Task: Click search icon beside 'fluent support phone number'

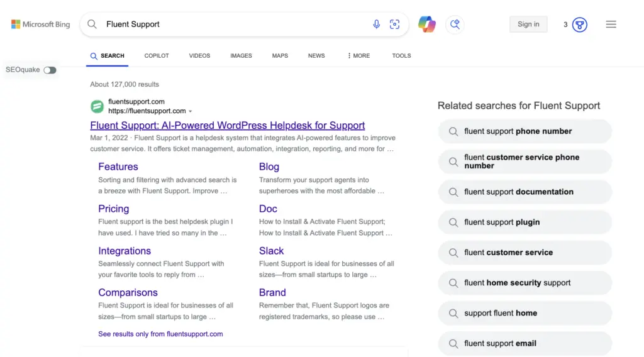Action: tap(453, 131)
